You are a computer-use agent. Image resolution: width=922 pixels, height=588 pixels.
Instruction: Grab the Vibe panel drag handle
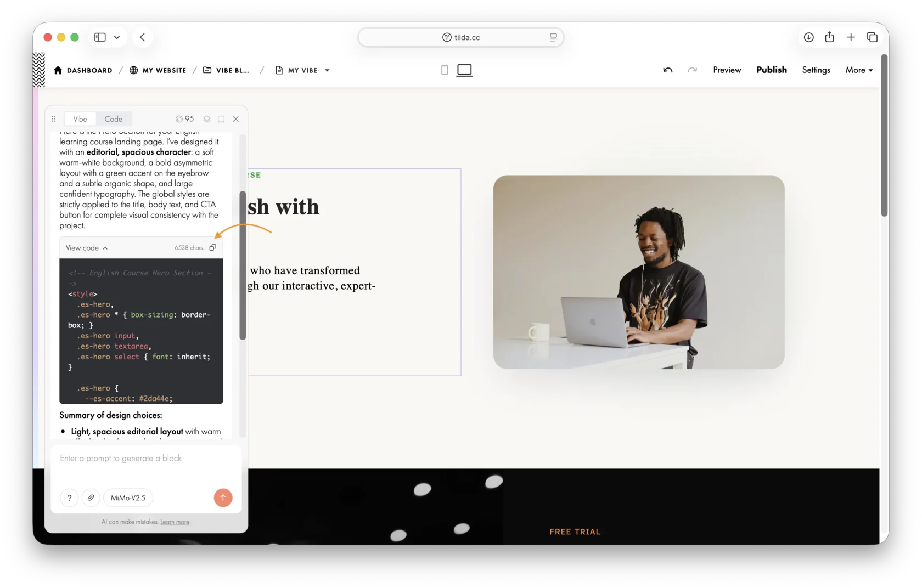point(54,119)
